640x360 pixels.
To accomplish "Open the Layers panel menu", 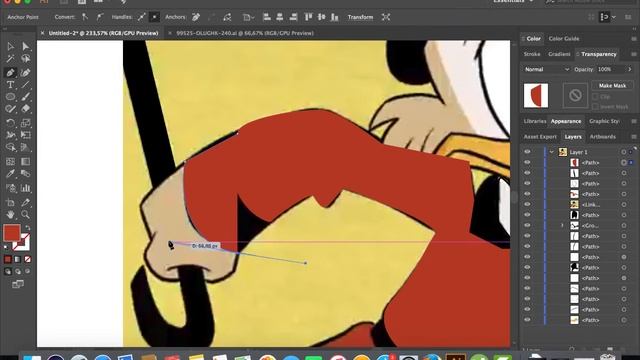I will [x=633, y=137].
